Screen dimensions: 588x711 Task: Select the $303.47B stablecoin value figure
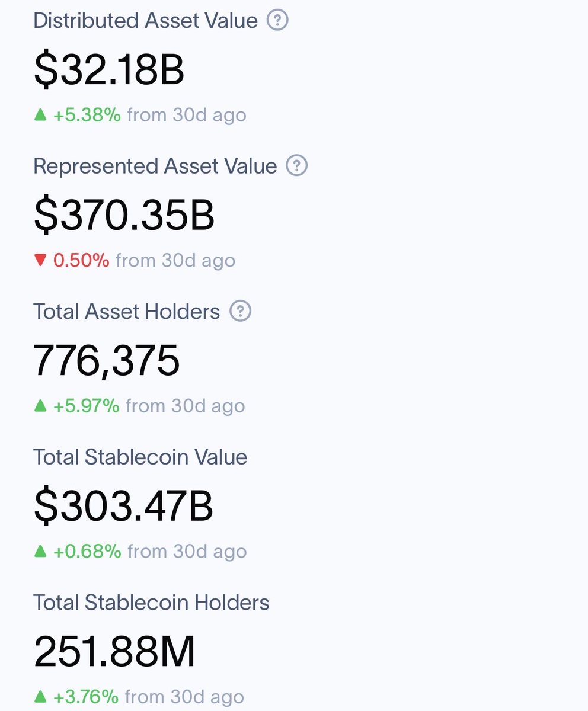pyautogui.click(x=123, y=506)
